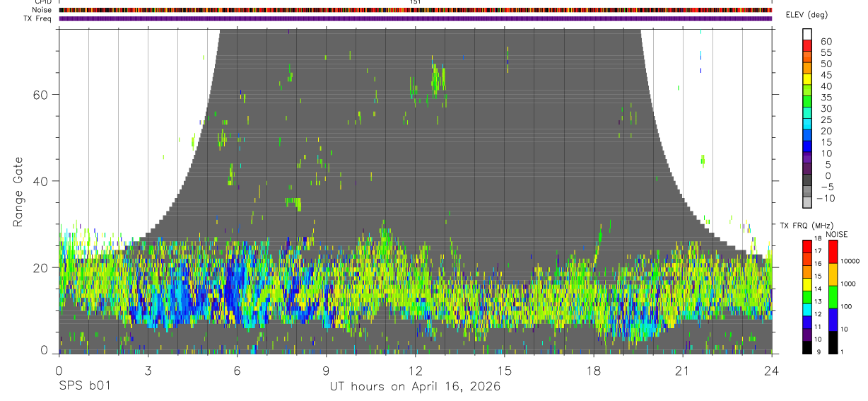Click the "6" tick label on UT hours axis

pos(237,370)
